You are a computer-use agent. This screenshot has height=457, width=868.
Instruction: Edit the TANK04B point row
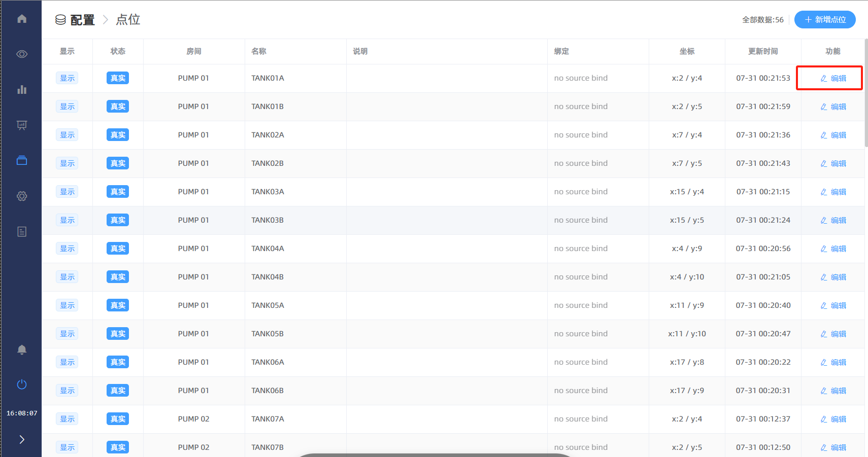[833, 277]
